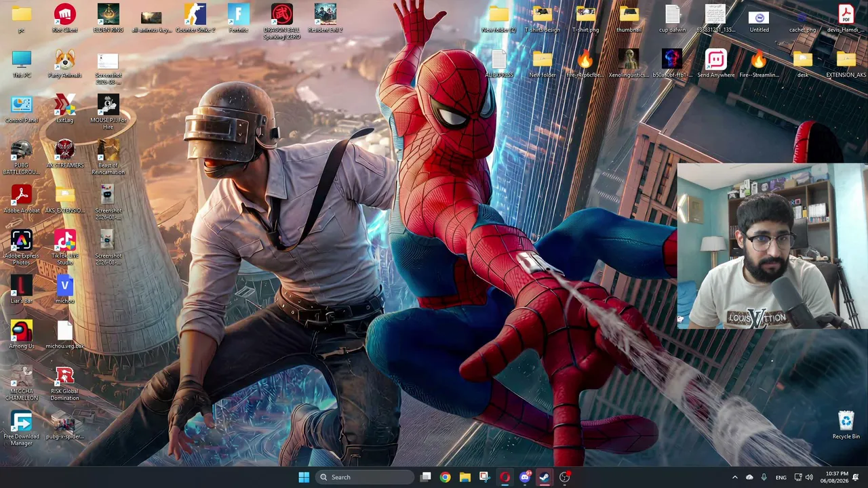Screen dimensions: 868x488
Task: Select the AK STREAMERS shortcut
Action: point(64,155)
